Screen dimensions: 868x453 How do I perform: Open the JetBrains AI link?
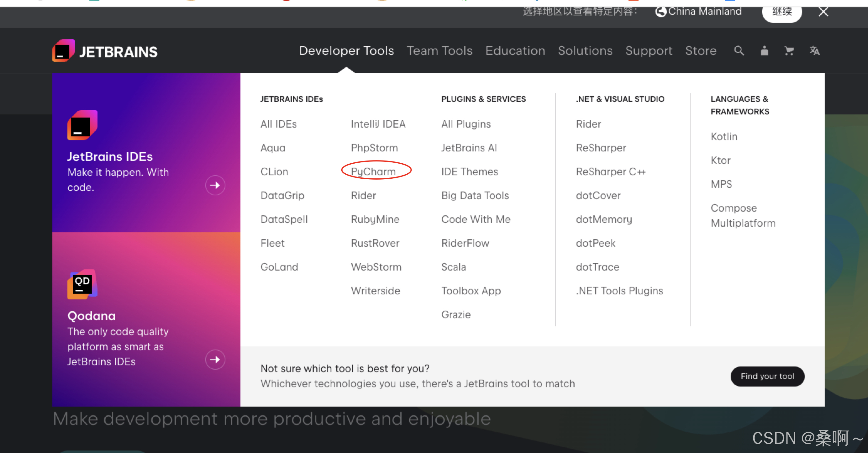(469, 148)
